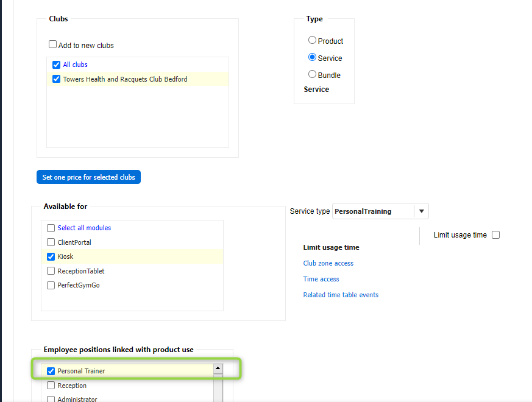Screen dimensions: 532x402
Task: Tick the Select all modules checkbox
Action: coord(51,228)
